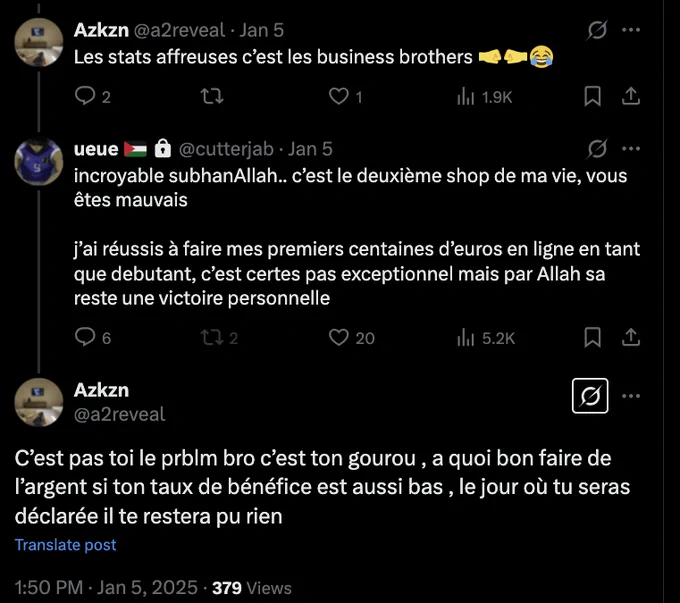Open more options menu on ueue tweet

tap(631, 149)
